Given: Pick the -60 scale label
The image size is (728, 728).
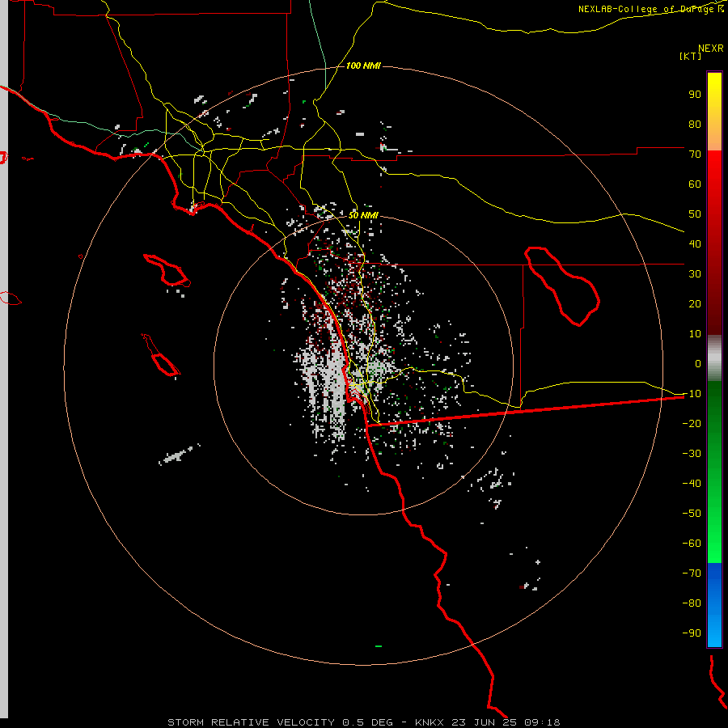Looking at the screenshot, I should click(692, 544).
